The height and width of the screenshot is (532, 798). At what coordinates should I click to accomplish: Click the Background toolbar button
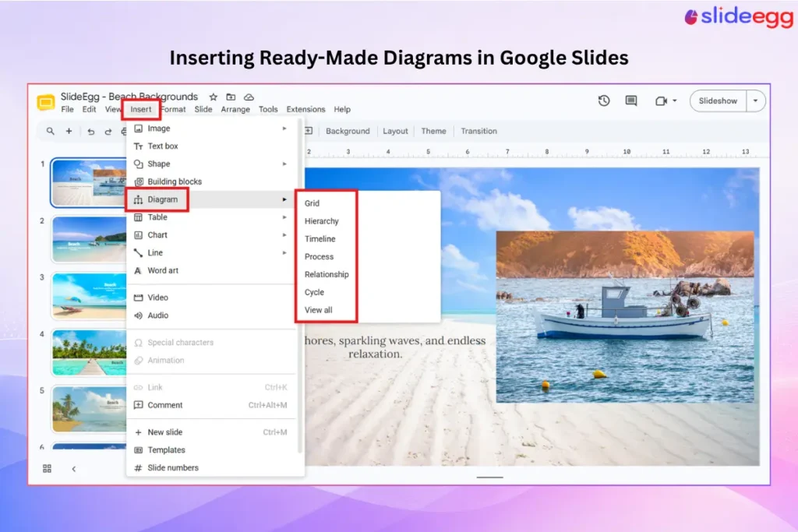(348, 131)
